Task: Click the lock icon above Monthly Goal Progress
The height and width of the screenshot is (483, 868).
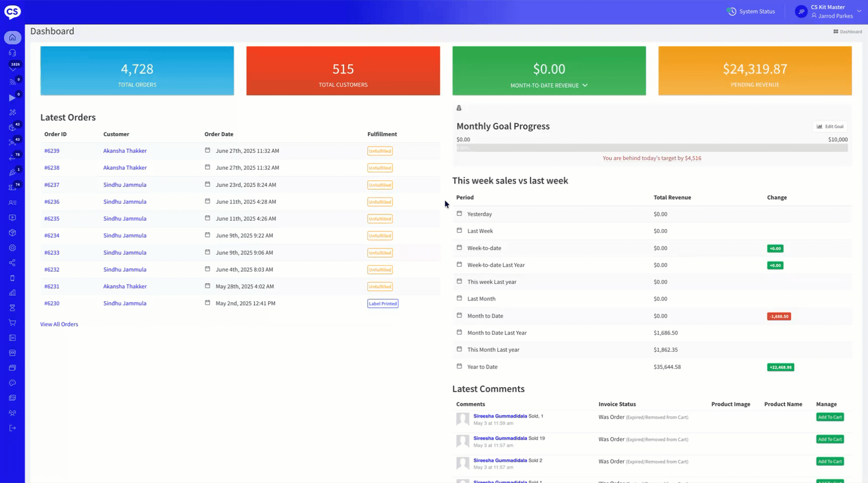Action: [459, 108]
